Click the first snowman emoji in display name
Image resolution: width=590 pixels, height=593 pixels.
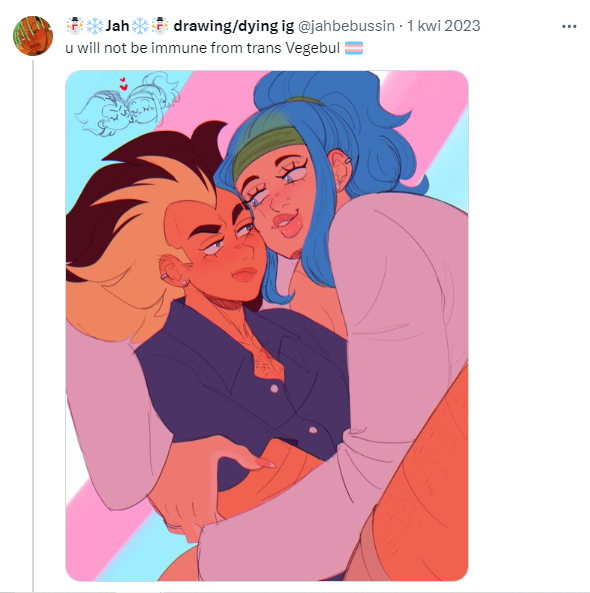tap(75, 26)
